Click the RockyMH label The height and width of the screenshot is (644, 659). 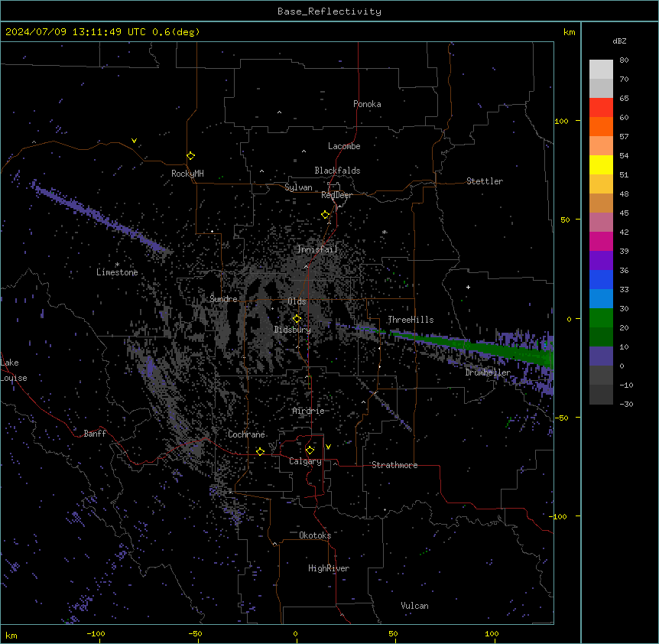(187, 174)
